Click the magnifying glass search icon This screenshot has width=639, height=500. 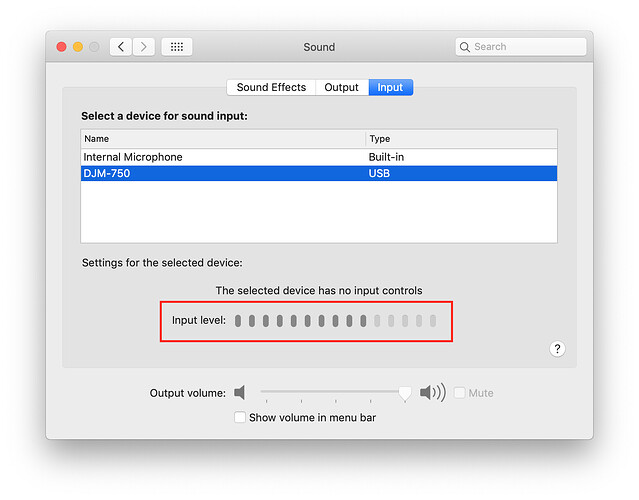[x=465, y=47]
